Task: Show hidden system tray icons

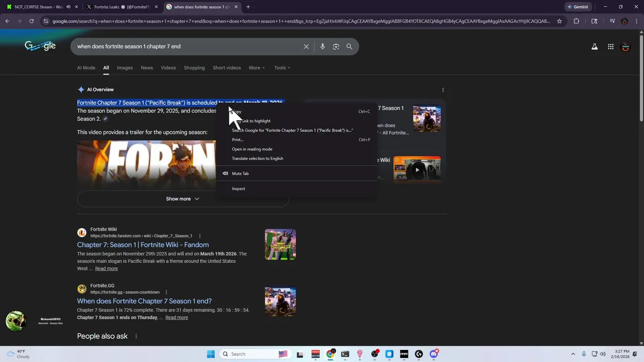Action: 573,354
